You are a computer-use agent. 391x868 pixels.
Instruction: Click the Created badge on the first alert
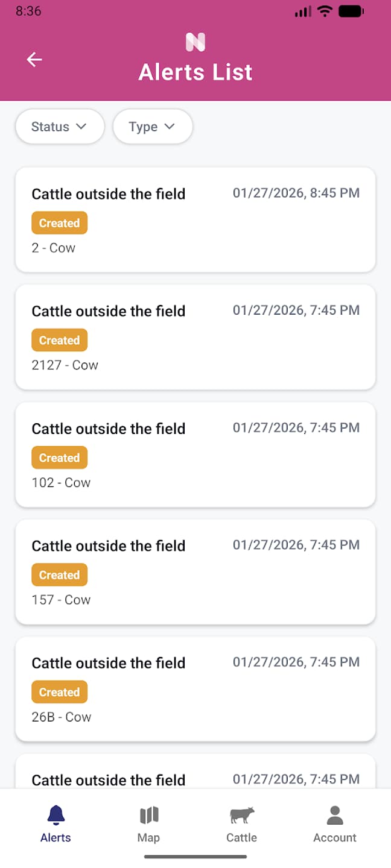coord(59,222)
